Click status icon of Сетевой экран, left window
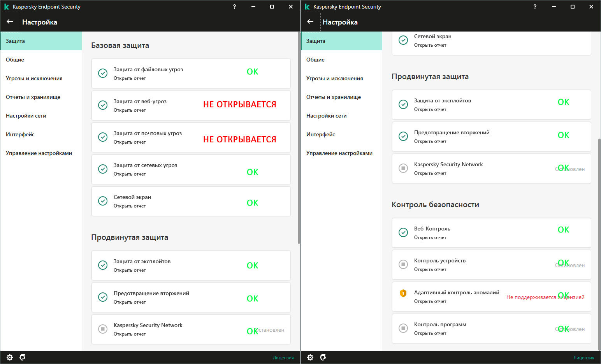 pos(103,201)
